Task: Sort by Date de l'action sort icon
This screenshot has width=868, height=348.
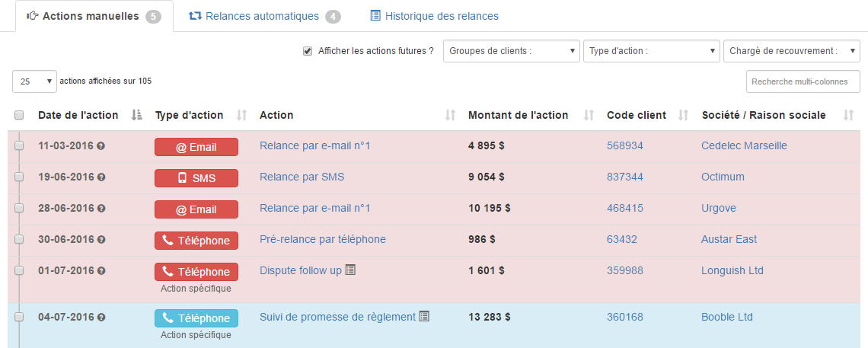Action: (x=137, y=115)
